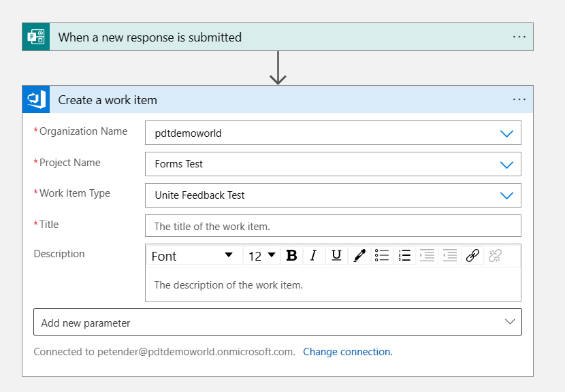Expand the Project Name dropdown
This screenshot has width=565, height=392.
point(506,164)
